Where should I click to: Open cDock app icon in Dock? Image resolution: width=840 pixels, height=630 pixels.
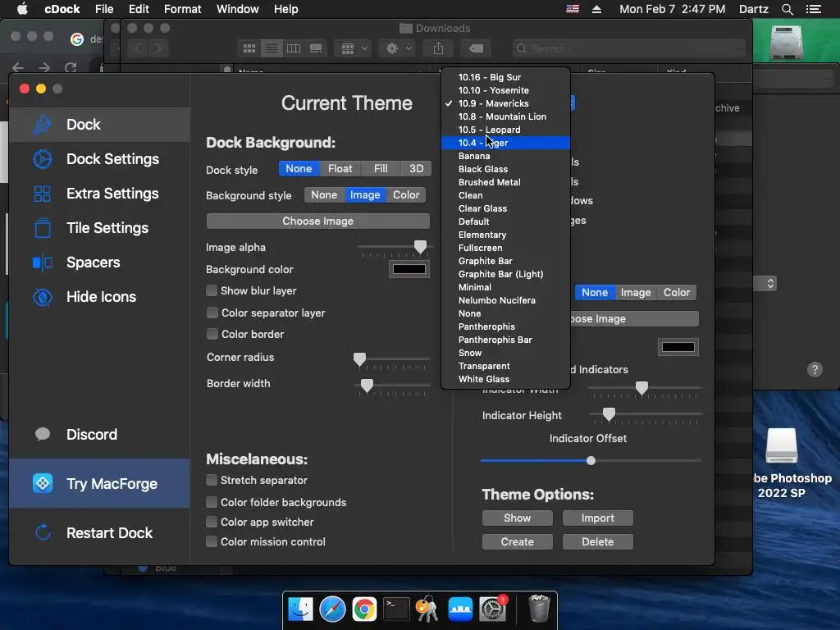pyautogui.click(x=460, y=609)
